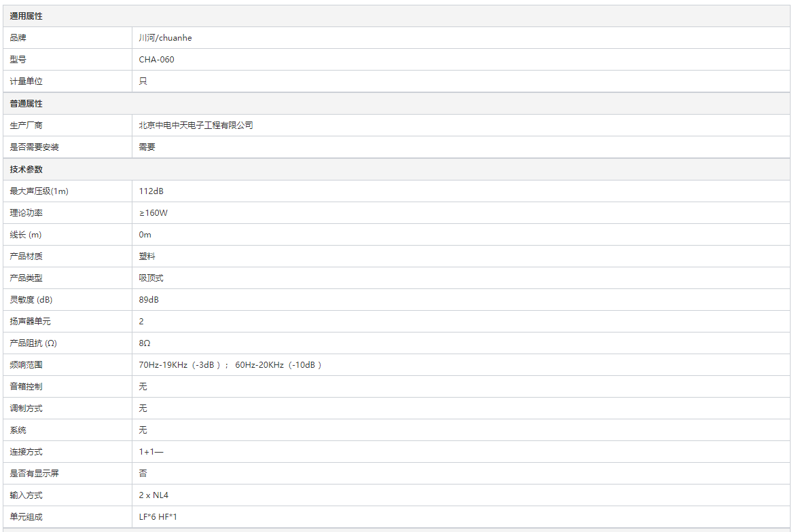Viewport: 796px width, 532px height.
Task: Select the frequency response value 70Hz-19KHz
Action: point(163,365)
